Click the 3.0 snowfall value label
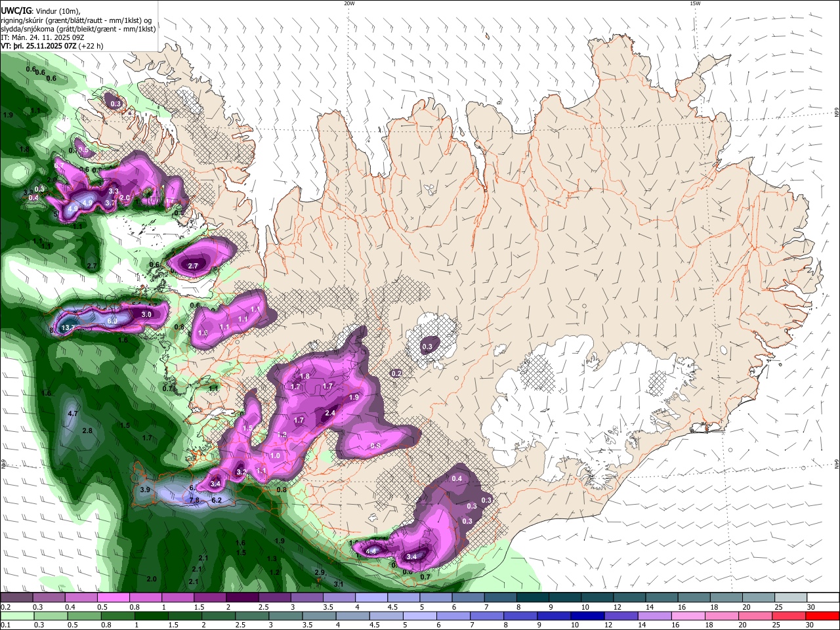 (146, 314)
